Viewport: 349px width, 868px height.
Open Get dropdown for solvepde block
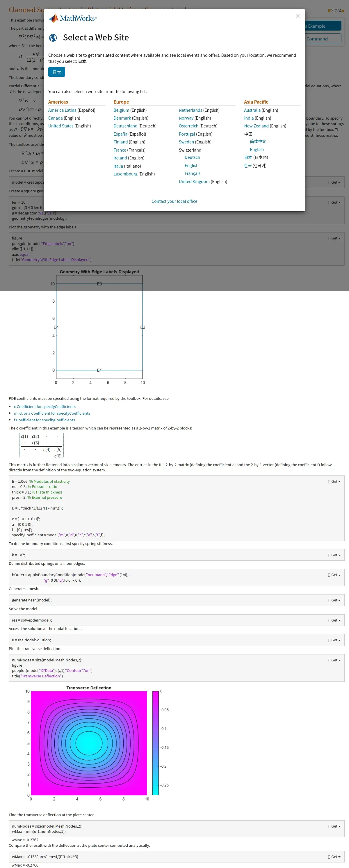point(334,620)
